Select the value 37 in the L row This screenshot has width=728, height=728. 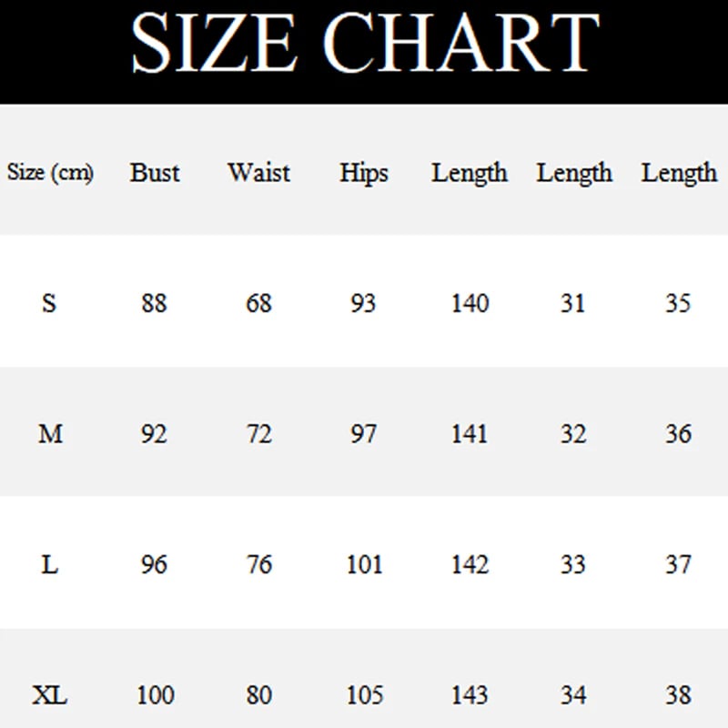coord(678,565)
